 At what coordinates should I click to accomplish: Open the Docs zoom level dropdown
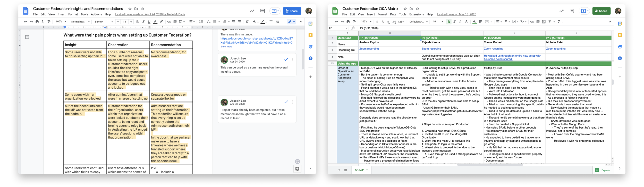click(x=61, y=22)
